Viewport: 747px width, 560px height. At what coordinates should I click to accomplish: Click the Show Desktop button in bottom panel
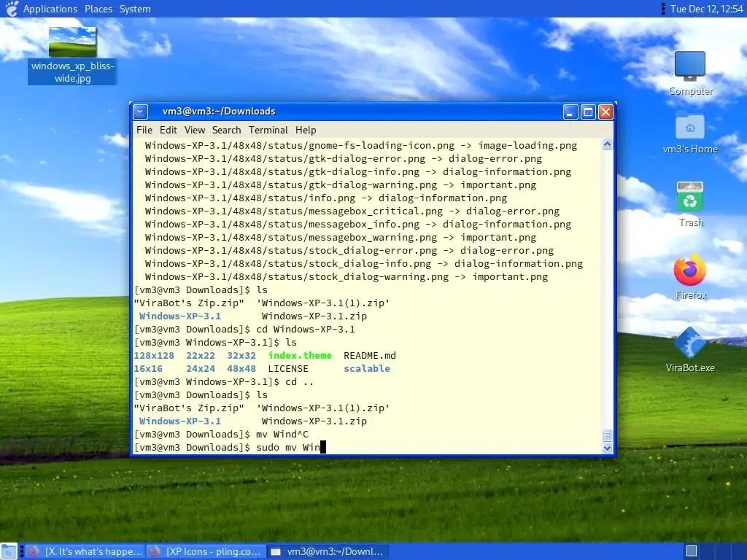pyautogui.click(x=9, y=551)
